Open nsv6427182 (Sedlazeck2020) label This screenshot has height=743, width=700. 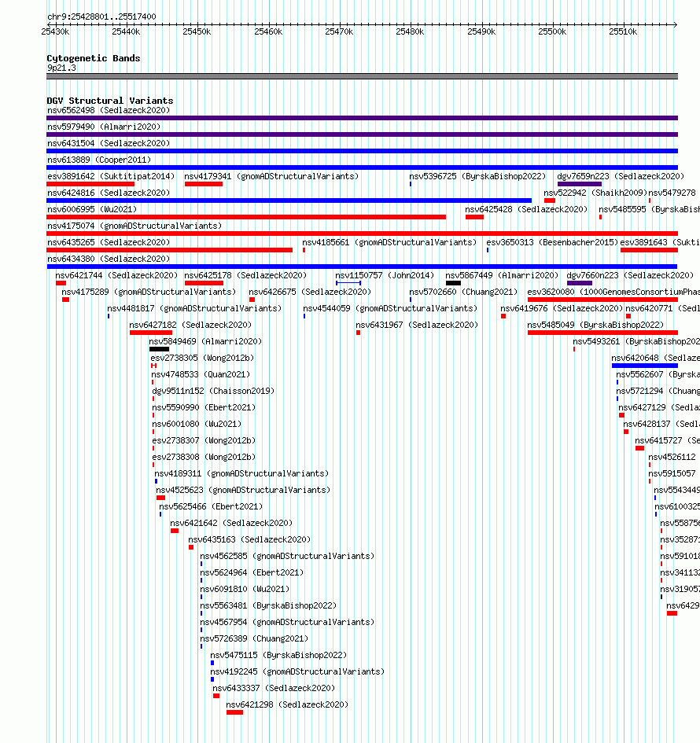click(190, 325)
